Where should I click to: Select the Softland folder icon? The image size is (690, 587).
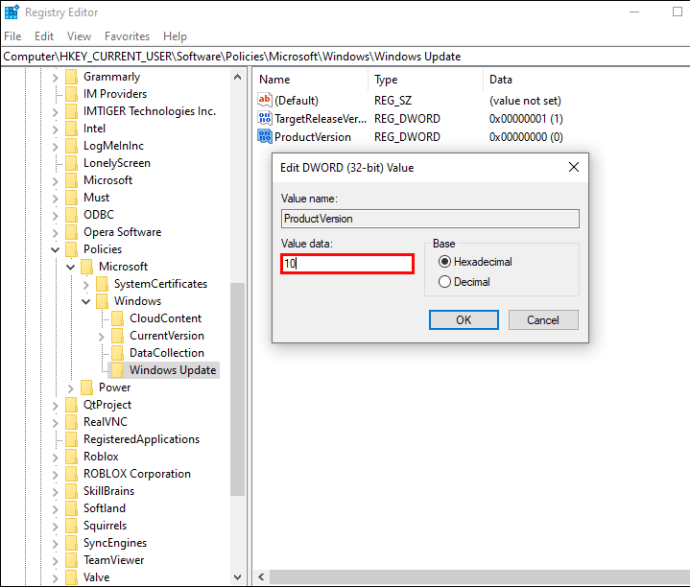71,508
